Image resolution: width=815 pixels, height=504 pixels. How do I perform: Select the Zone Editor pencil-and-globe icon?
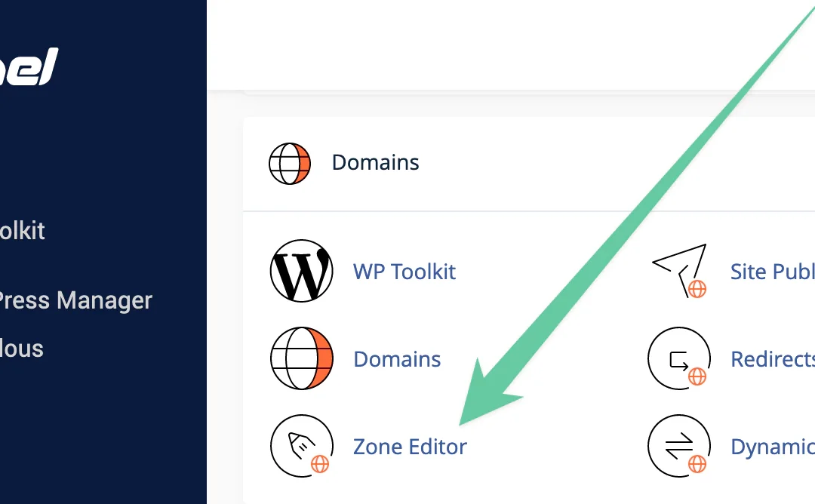click(301, 445)
